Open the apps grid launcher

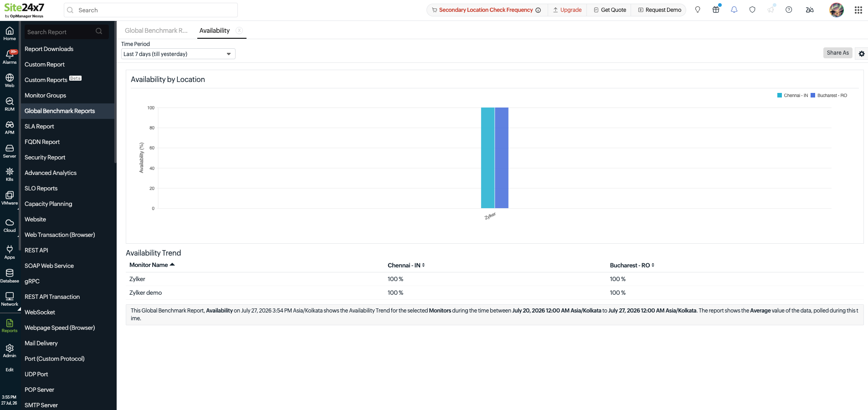[858, 10]
